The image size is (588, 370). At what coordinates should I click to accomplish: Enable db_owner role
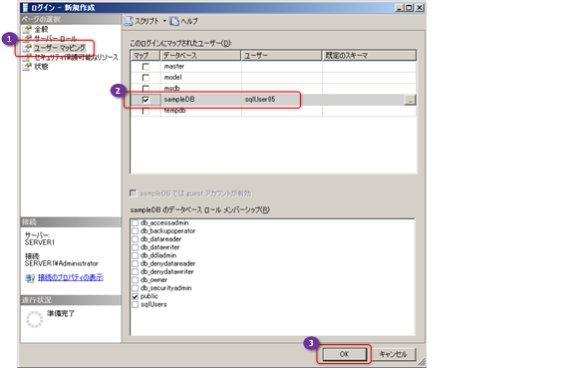[x=135, y=280]
